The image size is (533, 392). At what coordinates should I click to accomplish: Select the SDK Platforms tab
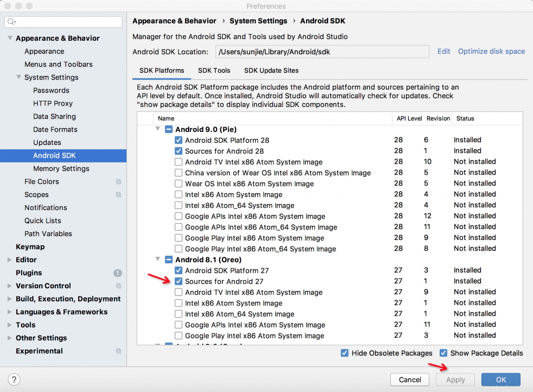(162, 70)
